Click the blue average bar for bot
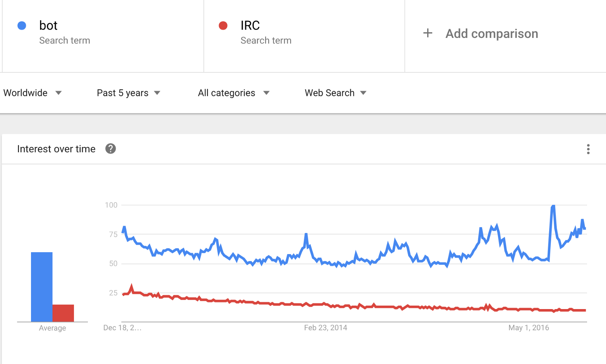 click(x=42, y=286)
